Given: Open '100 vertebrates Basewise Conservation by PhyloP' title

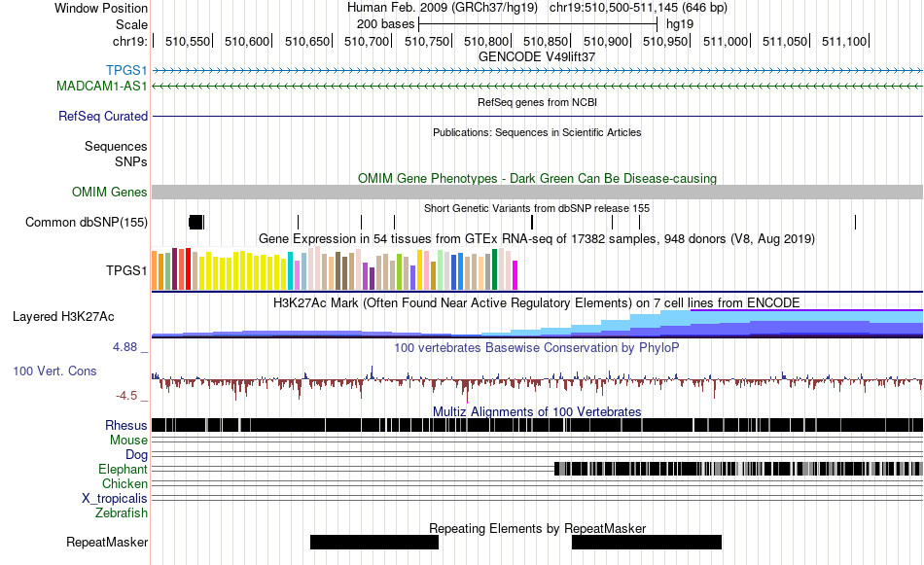Looking at the screenshot, I should [x=537, y=347].
